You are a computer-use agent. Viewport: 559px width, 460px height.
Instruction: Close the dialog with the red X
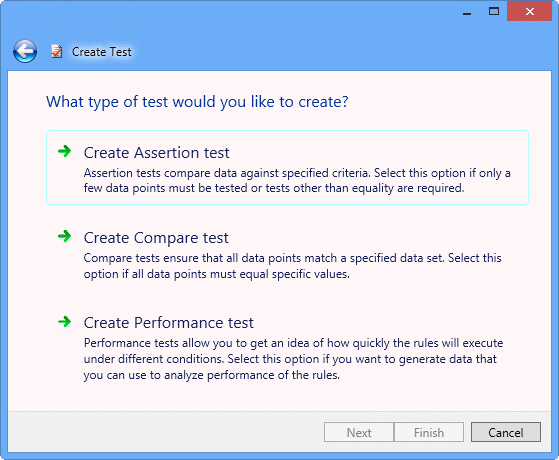tap(529, 11)
